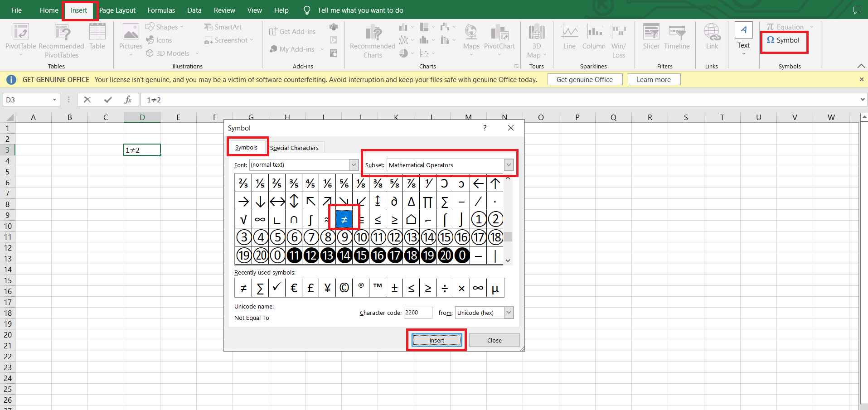Open the PivotTable tool
The width and height of the screenshot is (868, 410).
click(x=20, y=40)
